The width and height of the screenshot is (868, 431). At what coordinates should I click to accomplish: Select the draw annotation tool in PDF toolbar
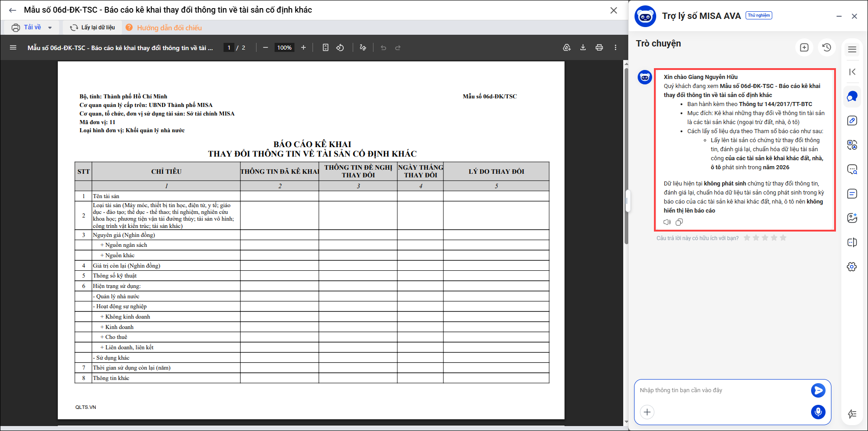(363, 47)
